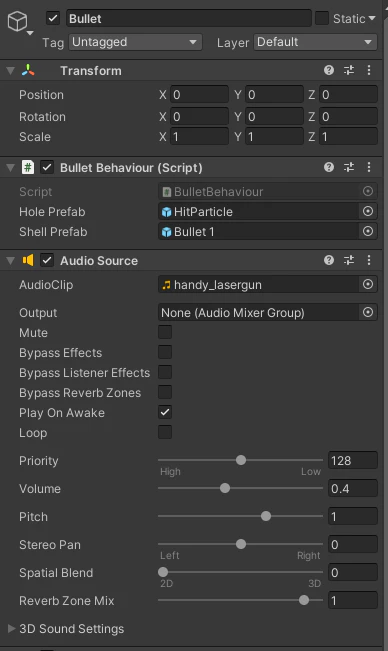The width and height of the screenshot is (388, 651).
Task: Click the Priority value field 128
Action: (353, 460)
